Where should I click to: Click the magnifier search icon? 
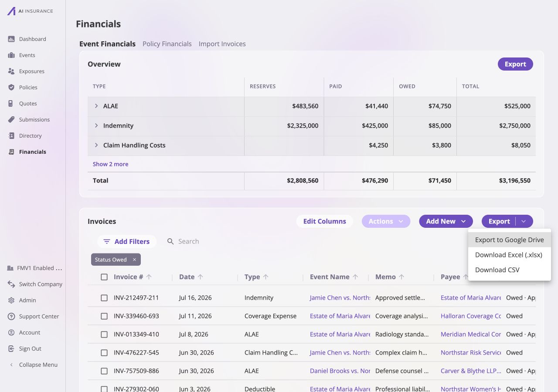point(170,242)
